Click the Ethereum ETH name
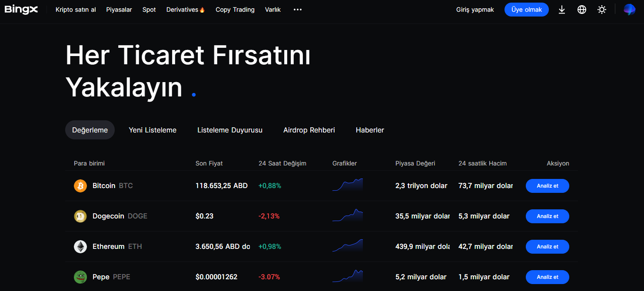Viewport: 644px width, 291px height. pos(117,247)
